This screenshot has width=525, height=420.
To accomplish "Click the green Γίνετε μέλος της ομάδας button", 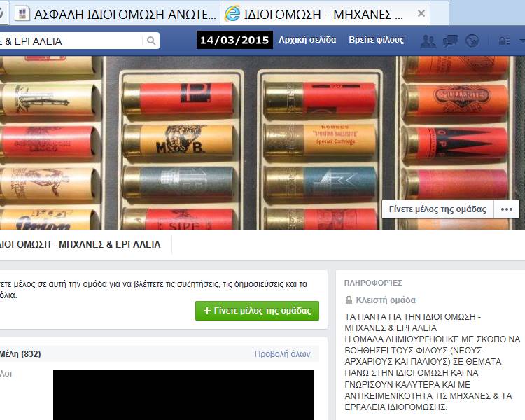I will (x=257, y=311).
